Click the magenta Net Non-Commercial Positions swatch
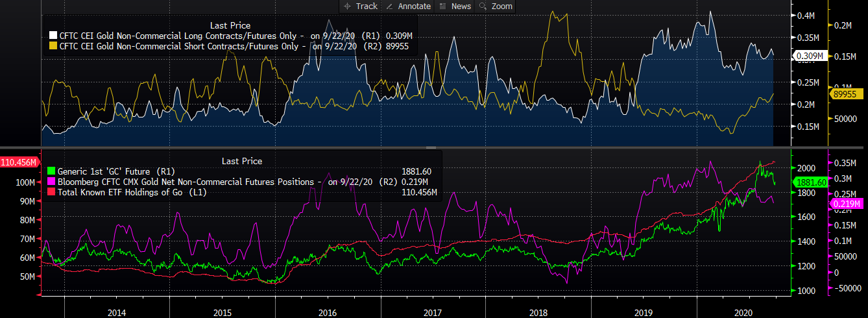The width and height of the screenshot is (868, 318). (x=53, y=182)
